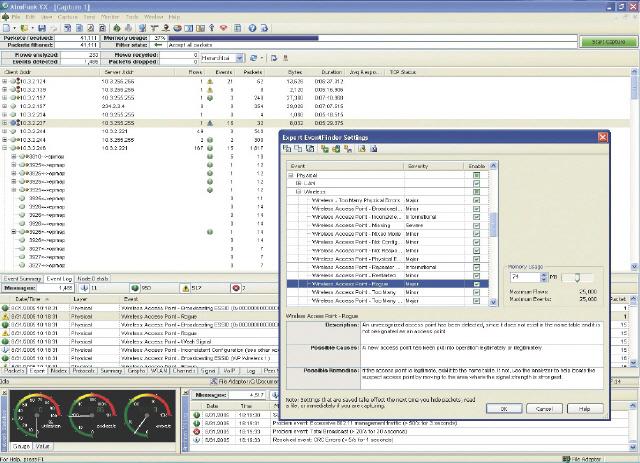Screen dimensions: 640x463
Task: Click import settings icon in EventFinder toolbar
Action: click(362, 149)
